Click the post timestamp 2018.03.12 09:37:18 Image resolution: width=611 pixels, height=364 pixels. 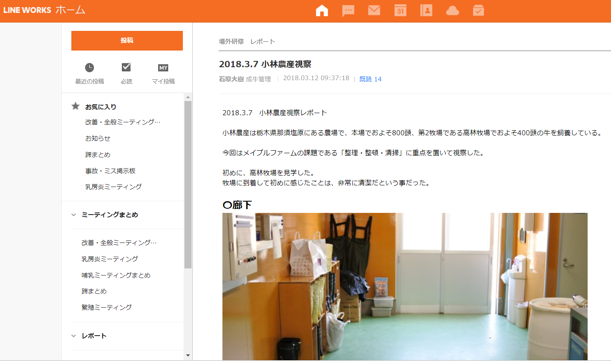click(x=316, y=78)
